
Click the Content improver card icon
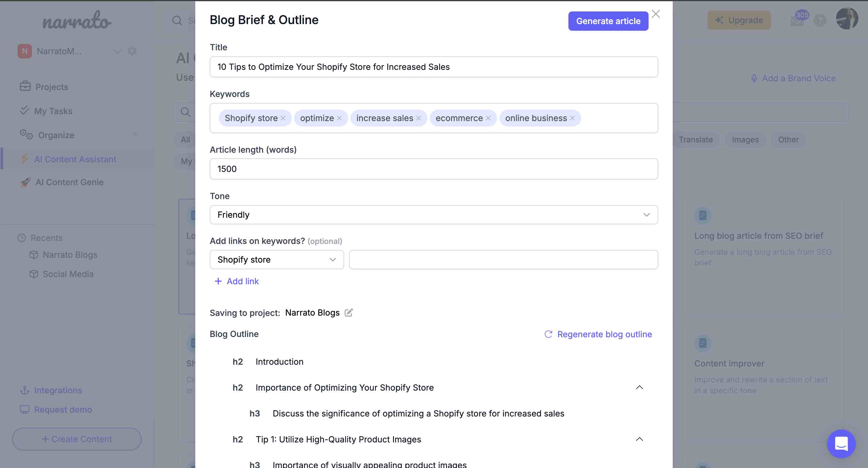(x=703, y=343)
